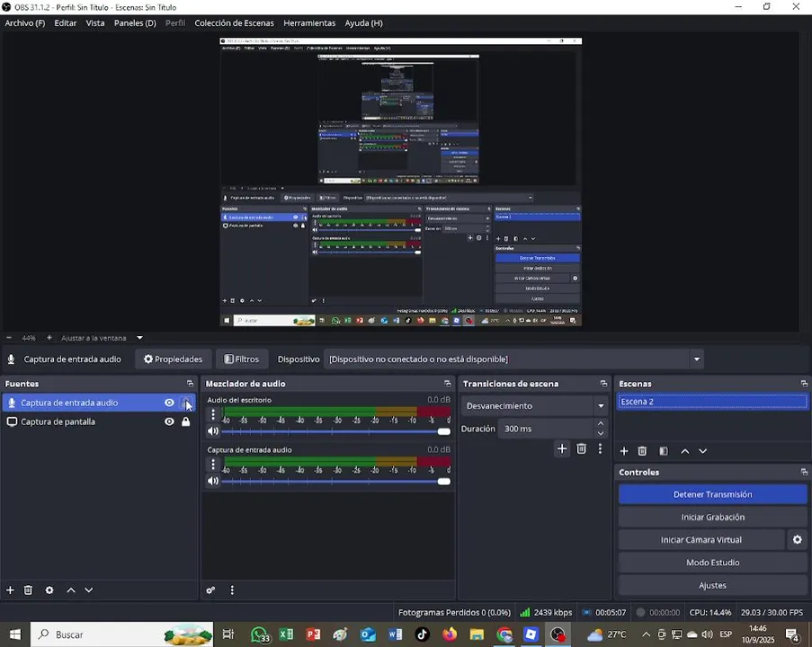The width and height of the screenshot is (812, 647).
Task: Undock the Transiciones de escena panel
Action: click(x=603, y=384)
